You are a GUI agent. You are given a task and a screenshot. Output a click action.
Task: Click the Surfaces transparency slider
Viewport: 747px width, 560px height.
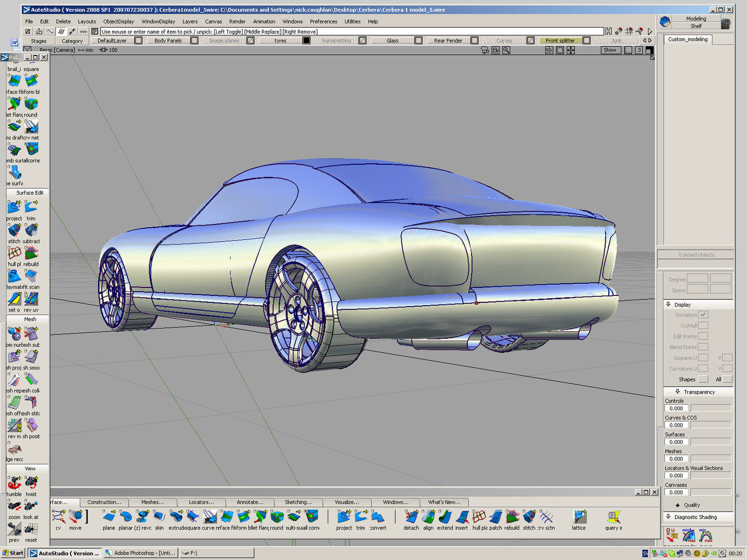pos(710,442)
